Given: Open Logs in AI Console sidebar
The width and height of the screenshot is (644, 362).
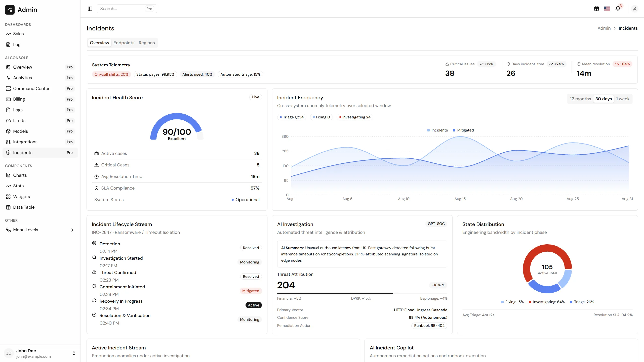Looking at the screenshot, I should [x=40, y=110].
